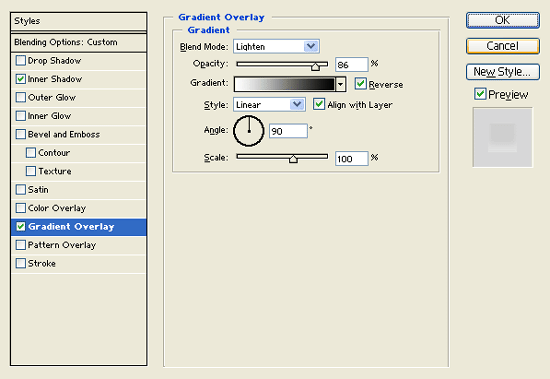Screen dimensions: 550x379
Task: Open the Inner Shadow settings
Action: (55, 79)
